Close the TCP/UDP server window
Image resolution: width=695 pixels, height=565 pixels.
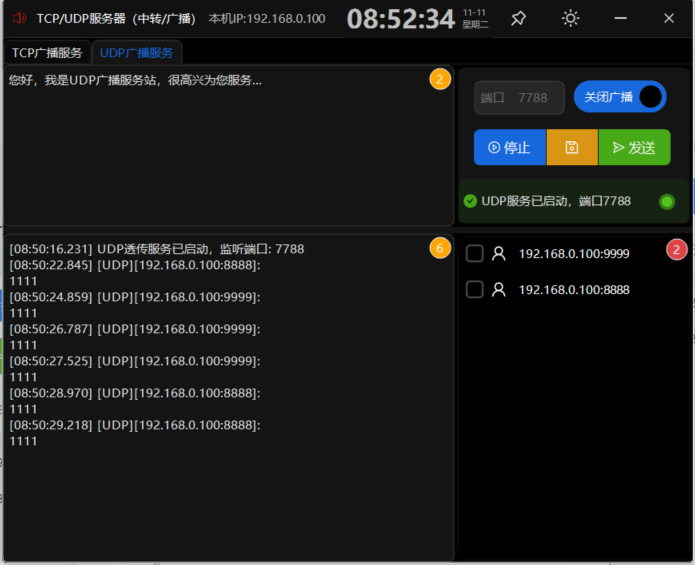pos(669,18)
